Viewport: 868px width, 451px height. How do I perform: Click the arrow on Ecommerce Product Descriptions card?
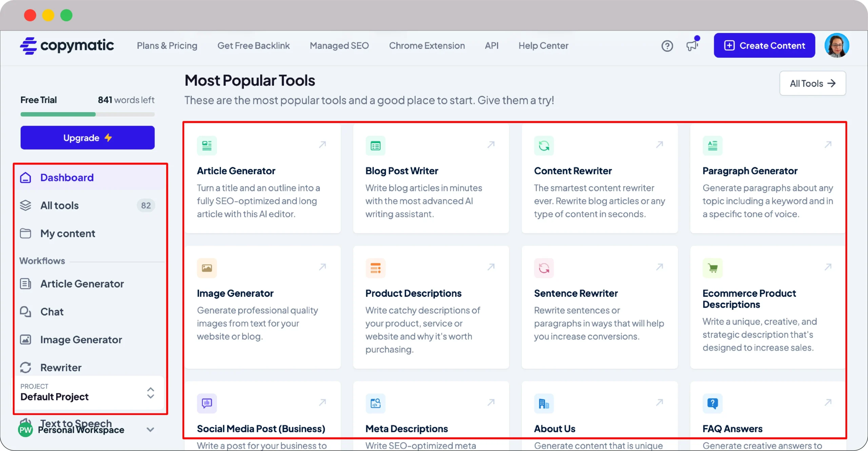pos(828,267)
